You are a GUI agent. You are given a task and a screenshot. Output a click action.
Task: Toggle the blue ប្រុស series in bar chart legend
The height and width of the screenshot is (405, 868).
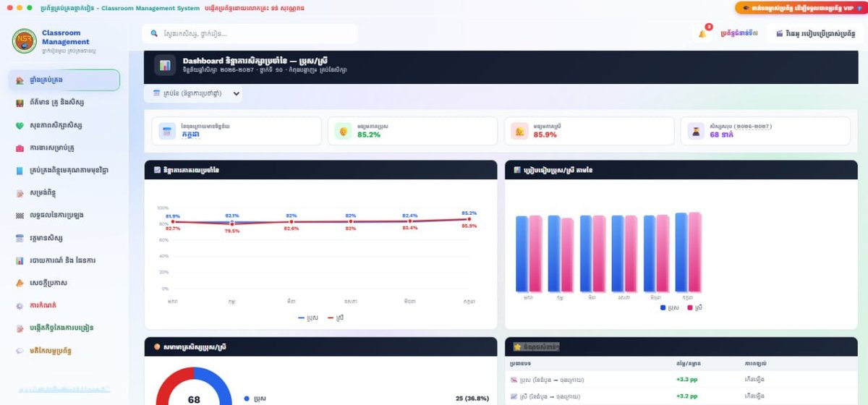670,307
